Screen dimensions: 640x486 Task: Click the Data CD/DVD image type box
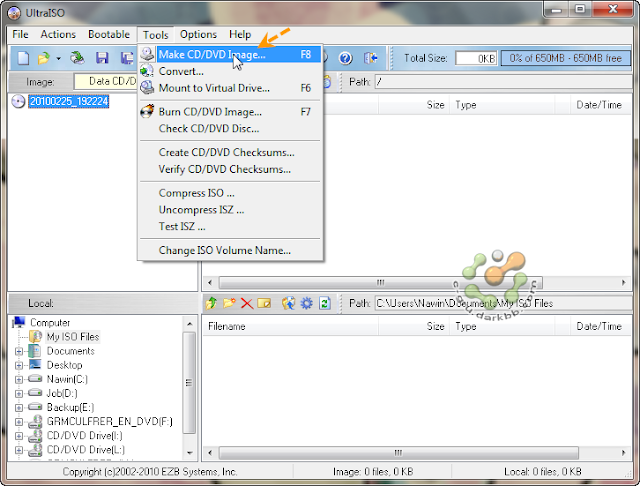coord(106,81)
